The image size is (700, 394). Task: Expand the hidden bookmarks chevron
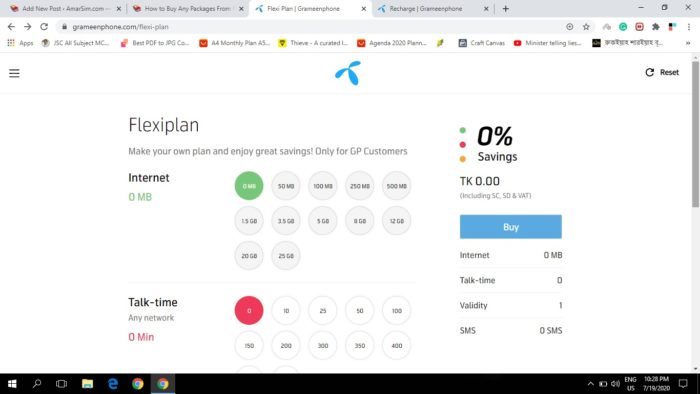[x=688, y=43]
